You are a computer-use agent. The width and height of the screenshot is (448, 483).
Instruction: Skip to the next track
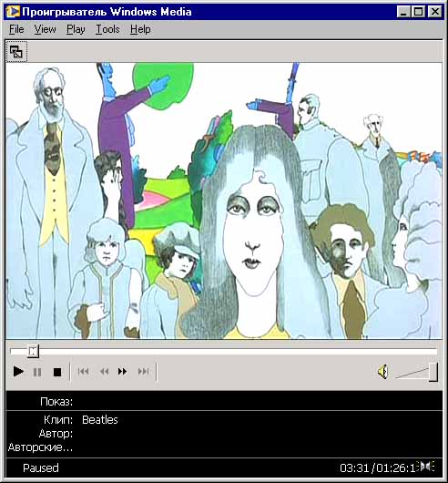(x=143, y=372)
